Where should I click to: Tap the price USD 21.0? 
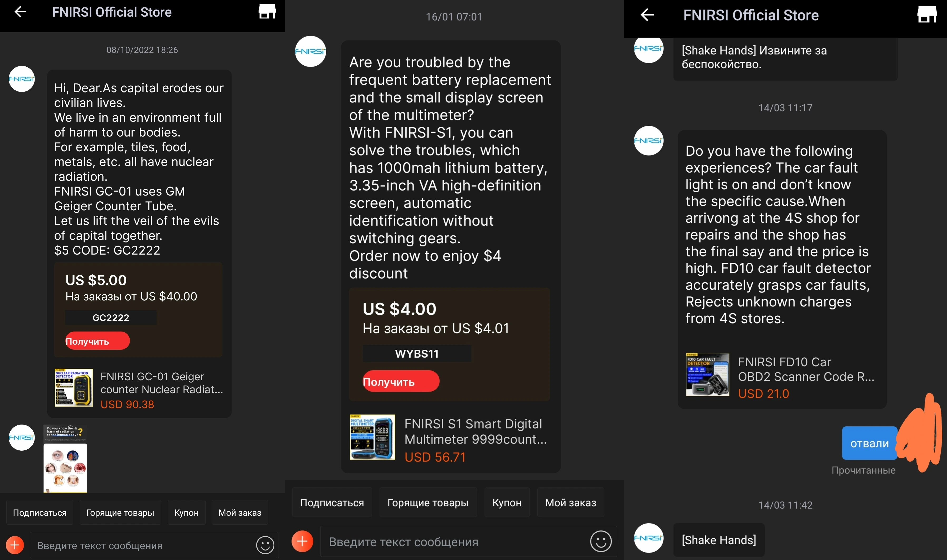[764, 394]
